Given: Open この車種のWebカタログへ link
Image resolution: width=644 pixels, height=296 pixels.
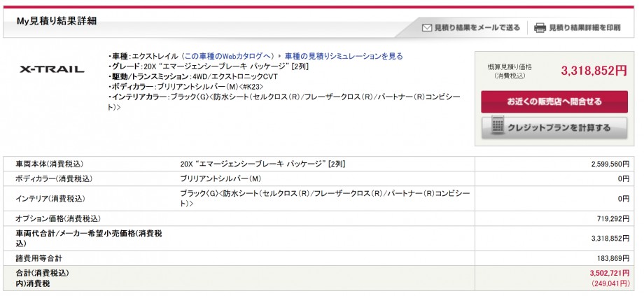Looking at the screenshot, I should tap(227, 56).
